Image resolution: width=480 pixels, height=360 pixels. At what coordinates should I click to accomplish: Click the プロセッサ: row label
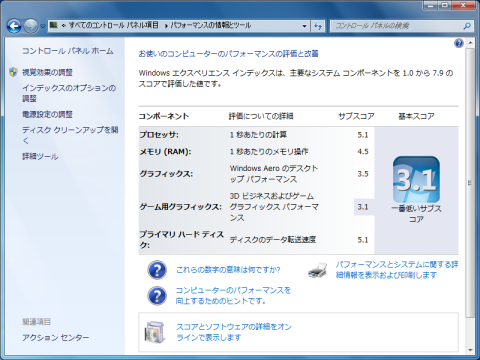coord(159,135)
